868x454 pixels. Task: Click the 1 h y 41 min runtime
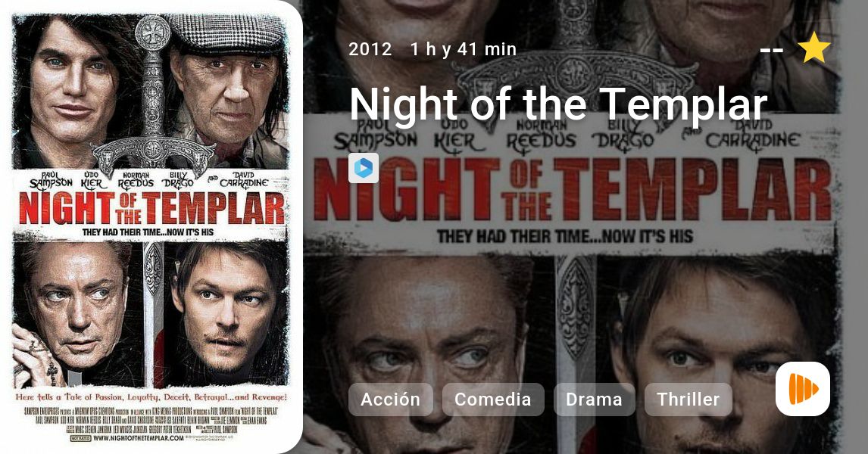464,49
